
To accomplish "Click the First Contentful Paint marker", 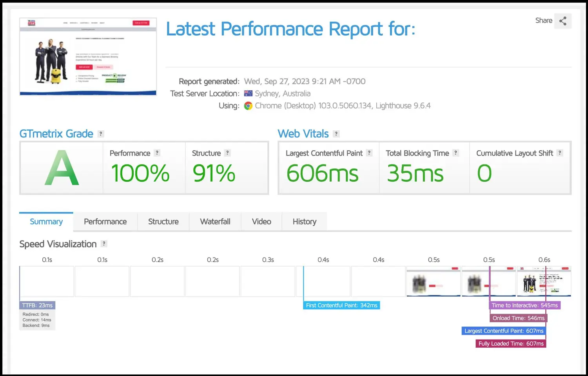I will [341, 305].
